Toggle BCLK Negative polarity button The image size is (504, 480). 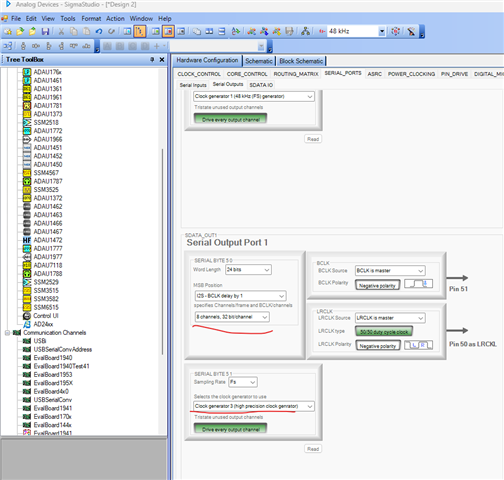click(377, 285)
